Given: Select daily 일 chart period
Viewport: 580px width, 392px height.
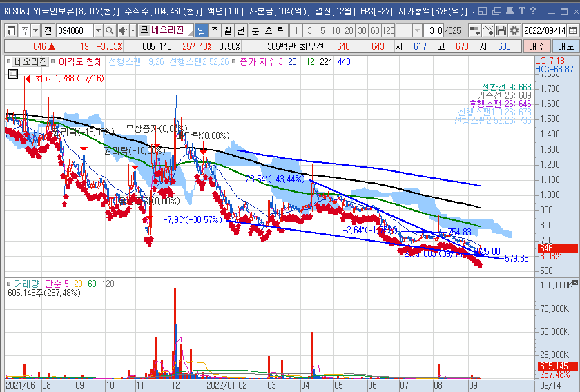Looking at the screenshot, I should pos(201,30).
